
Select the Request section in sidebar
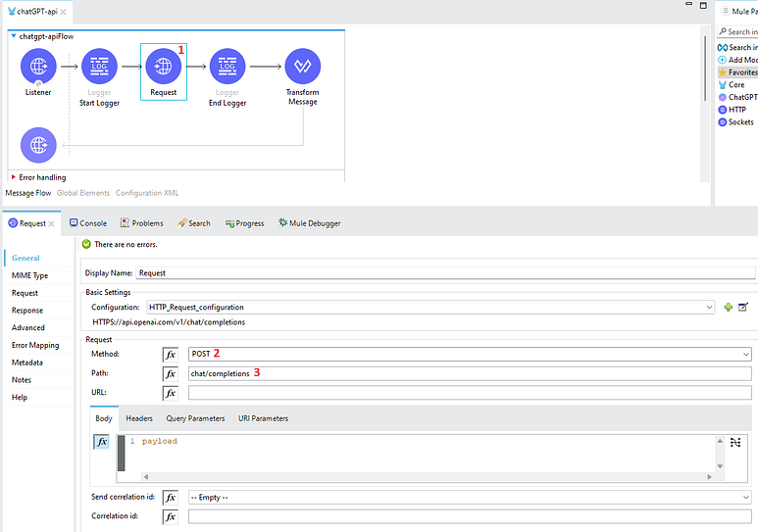point(25,293)
